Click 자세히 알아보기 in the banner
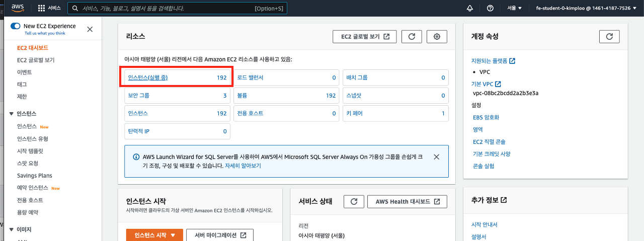 [243, 165]
